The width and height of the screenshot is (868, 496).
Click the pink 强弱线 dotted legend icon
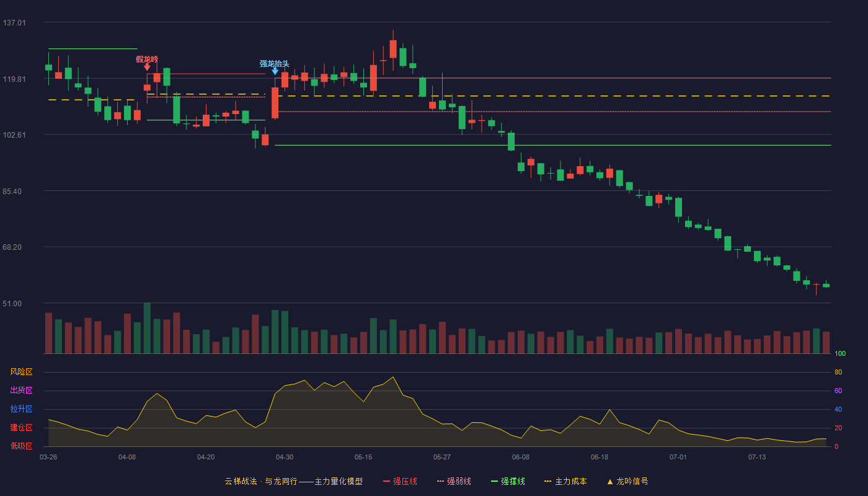440,481
